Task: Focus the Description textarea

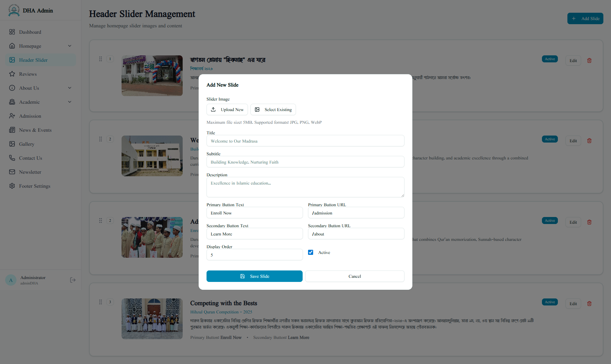Action: [x=305, y=187]
